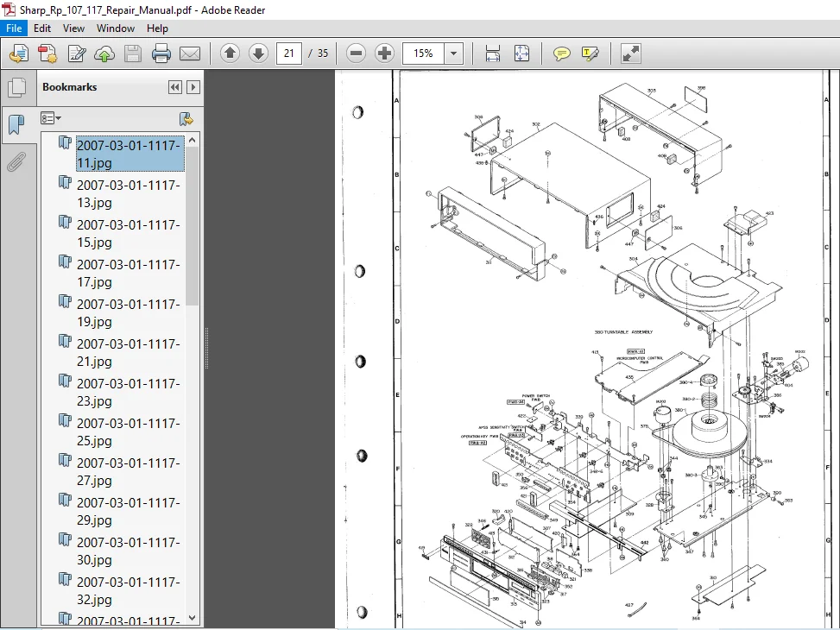Screen dimensions: 840x630
Task: Click the sign or edit document icon
Action: pyautogui.click(x=77, y=54)
